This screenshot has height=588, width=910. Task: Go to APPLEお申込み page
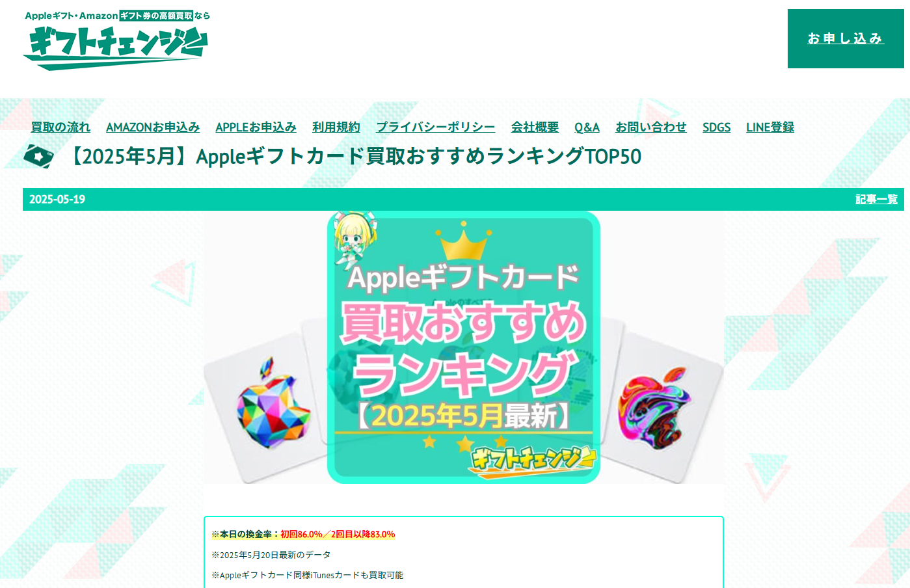256,127
